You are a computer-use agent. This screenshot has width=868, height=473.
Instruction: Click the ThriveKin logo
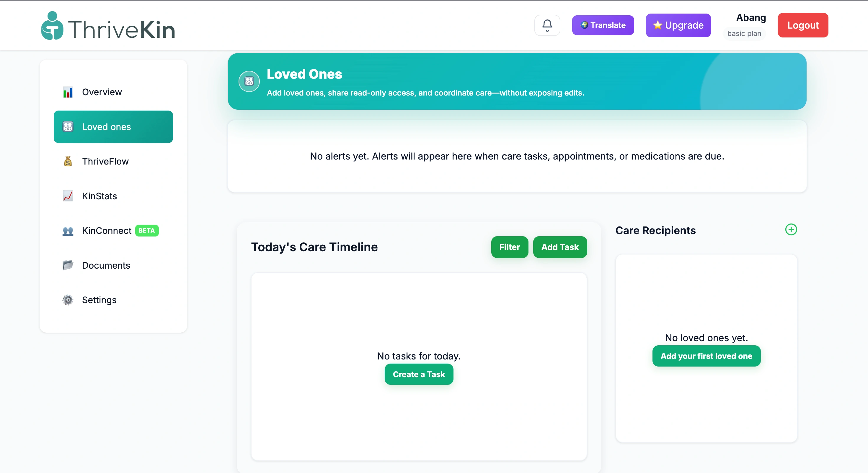(108, 26)
